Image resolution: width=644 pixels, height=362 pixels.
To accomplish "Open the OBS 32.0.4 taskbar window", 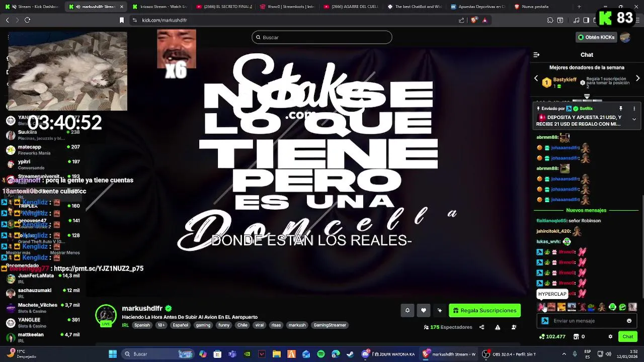I will point(509,354).
